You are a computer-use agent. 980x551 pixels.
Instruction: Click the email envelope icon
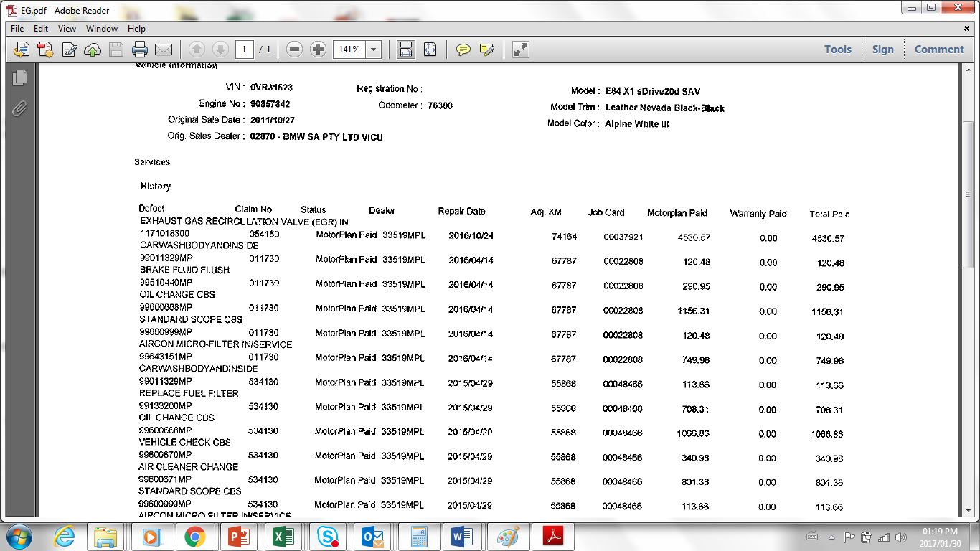tap(164, 50)
